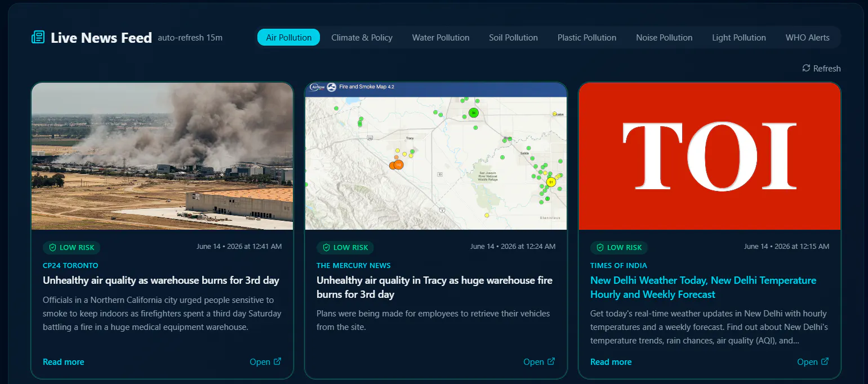This screenshot has height=384, width=868.
Task: Click the timestamp reading 12:24 AM
Action: 513,246
